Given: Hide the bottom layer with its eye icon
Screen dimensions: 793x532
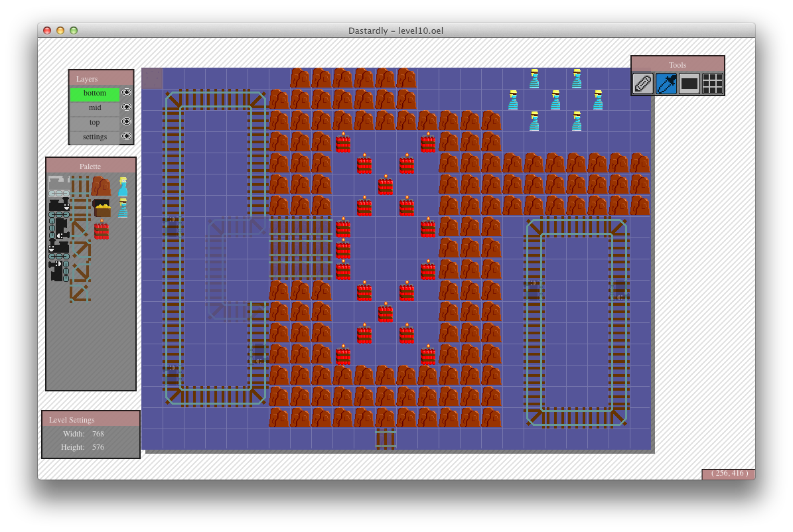Looking at the screenshot, I should click(x=127, y=93).
